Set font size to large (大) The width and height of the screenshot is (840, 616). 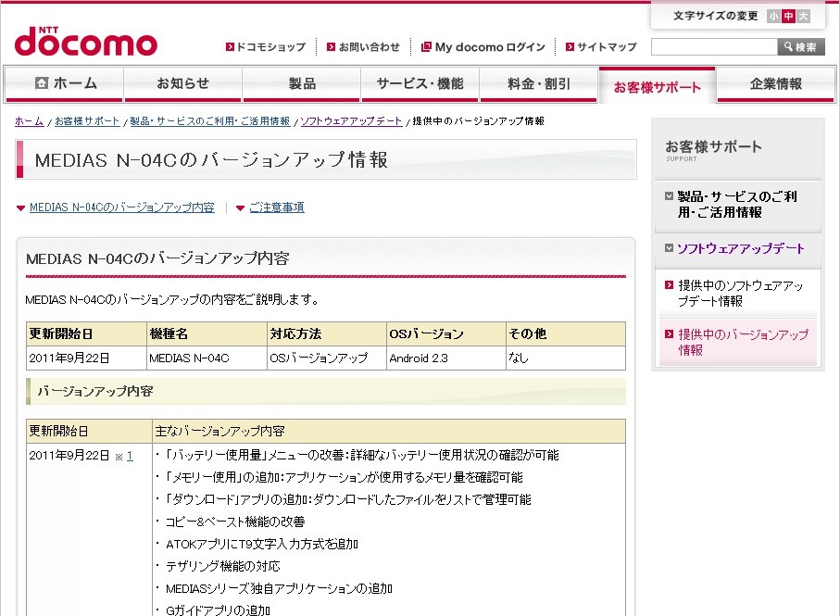[803, 16]
